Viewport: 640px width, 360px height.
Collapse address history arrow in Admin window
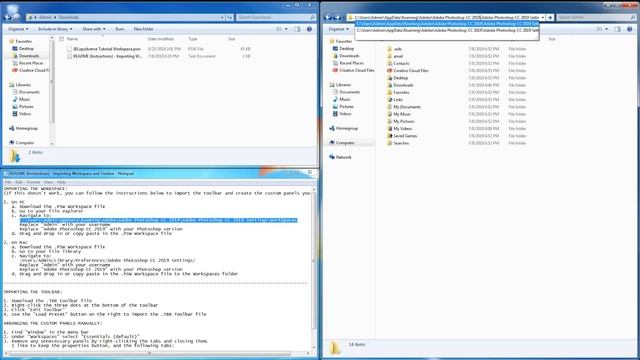[x=542, y=18]
